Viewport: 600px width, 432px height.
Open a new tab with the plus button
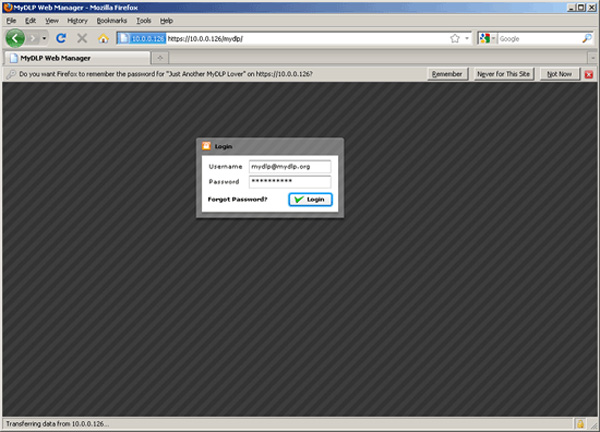[160, 58]
